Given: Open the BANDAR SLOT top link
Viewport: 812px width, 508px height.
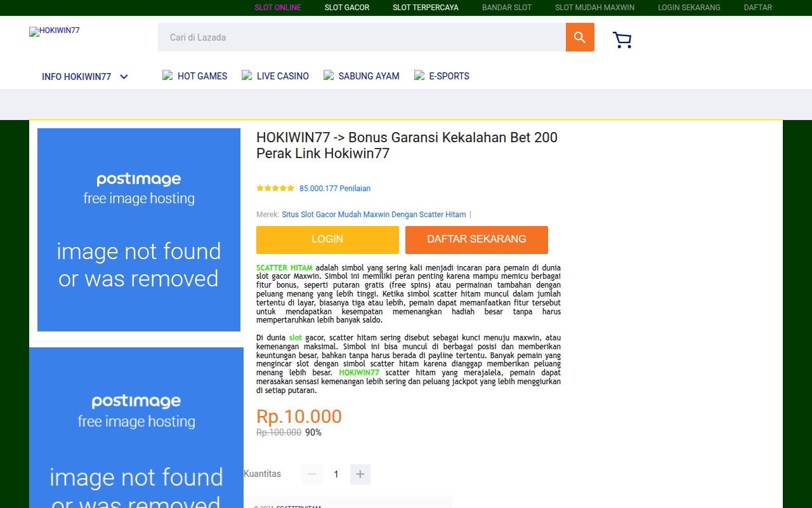Looking at the screenshot, I should coord(507,8).
